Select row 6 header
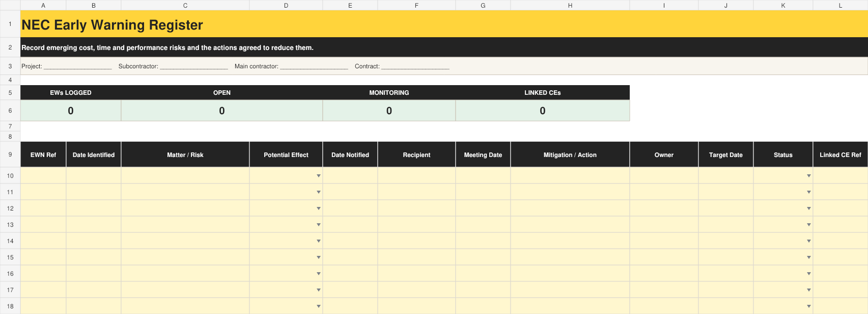Screen dimensions: 868x314 tap(10, 111)
